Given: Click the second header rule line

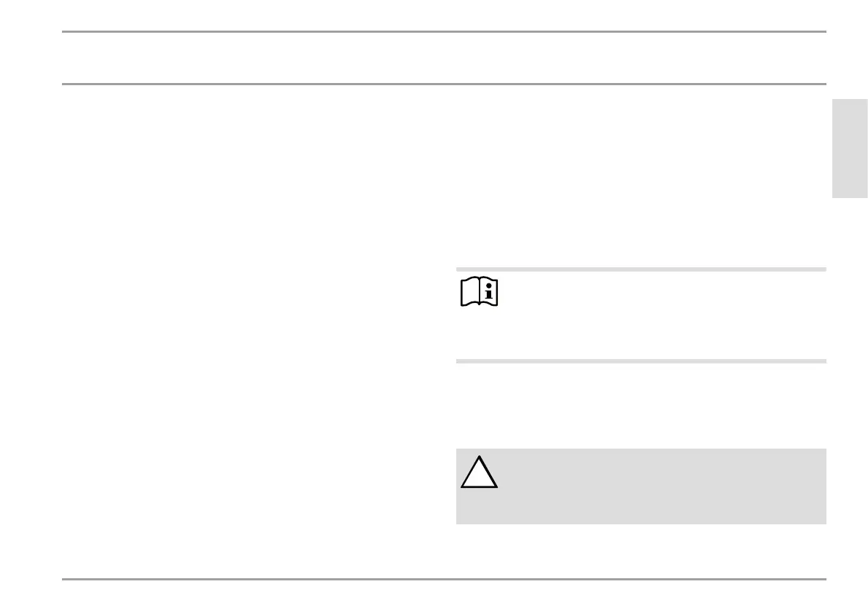Looking at the screenshot, I should 444,84.
